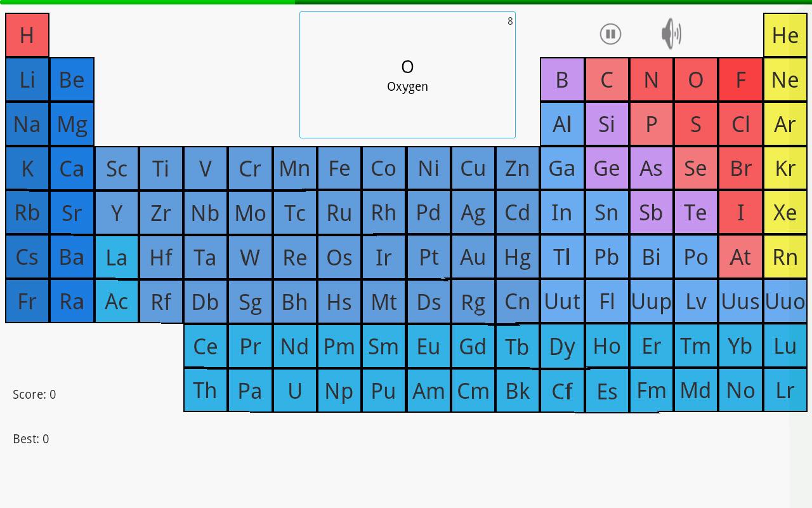Choose the Krypton (Kr) tile

click(785, 168)
